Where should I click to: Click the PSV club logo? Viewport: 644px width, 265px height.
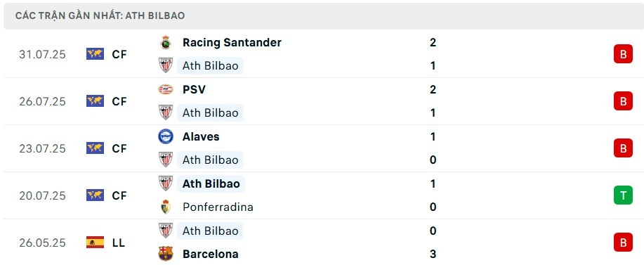(166, 89)
